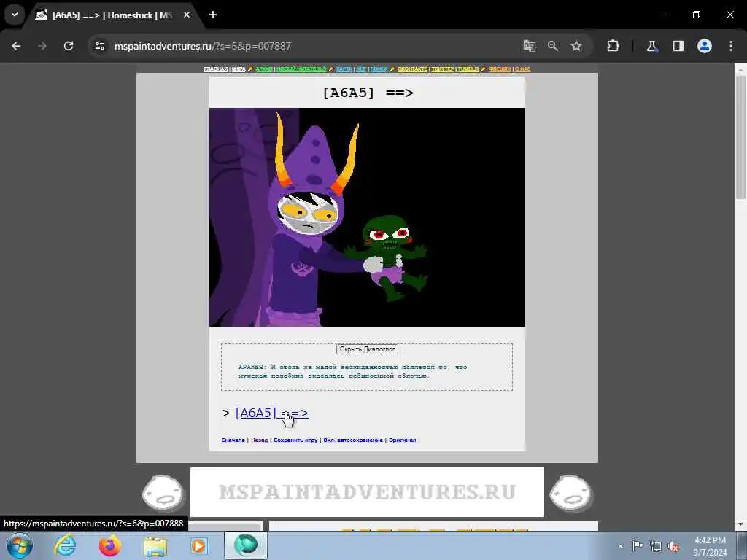747x560 pixels.
Task: Click the muted volume tray icon
Action: coord(673,546)
